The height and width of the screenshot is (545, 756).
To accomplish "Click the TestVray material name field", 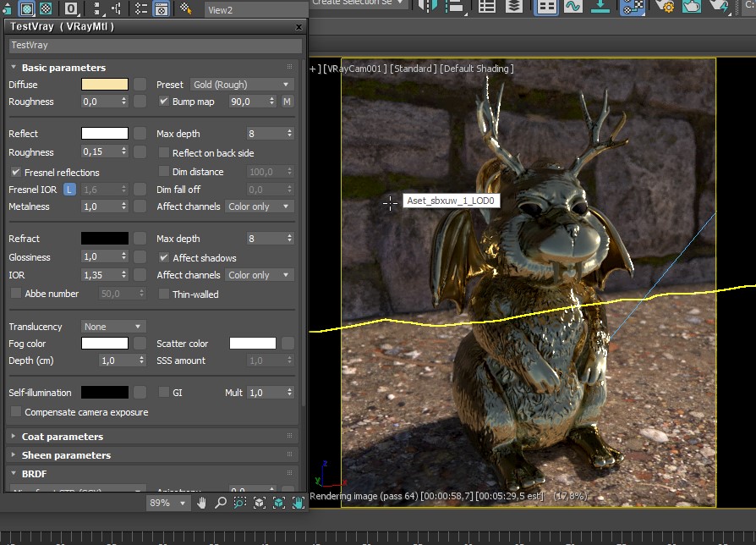I will [x=156, y=46].
